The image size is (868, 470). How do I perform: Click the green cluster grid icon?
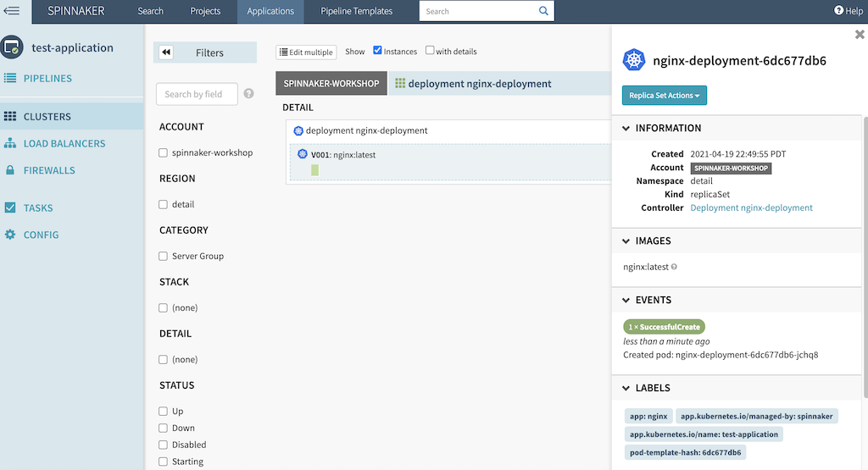pyautogui.click(x=400, y=83)
